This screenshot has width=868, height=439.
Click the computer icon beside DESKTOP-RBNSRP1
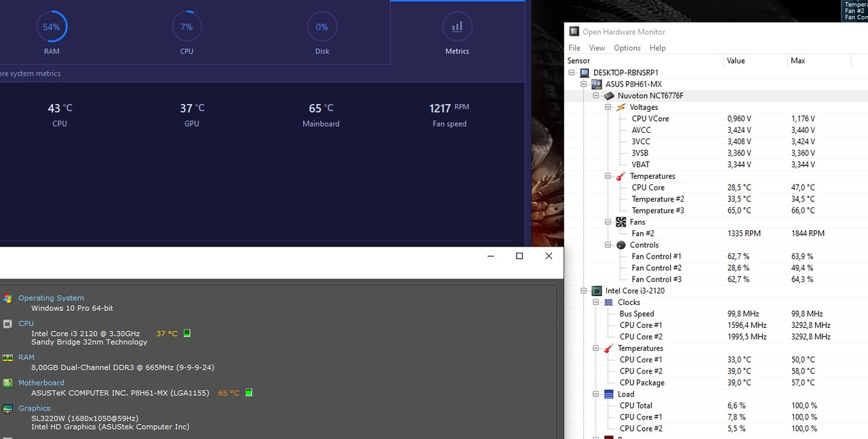click(x=585, y=72)
